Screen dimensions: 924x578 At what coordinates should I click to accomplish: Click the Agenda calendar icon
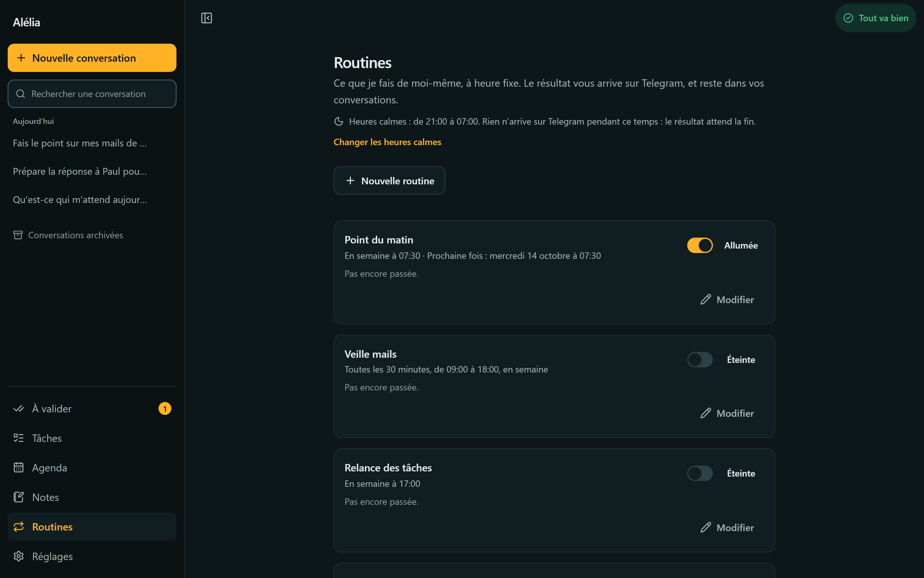pyautogui.click(x=19, y=468)
